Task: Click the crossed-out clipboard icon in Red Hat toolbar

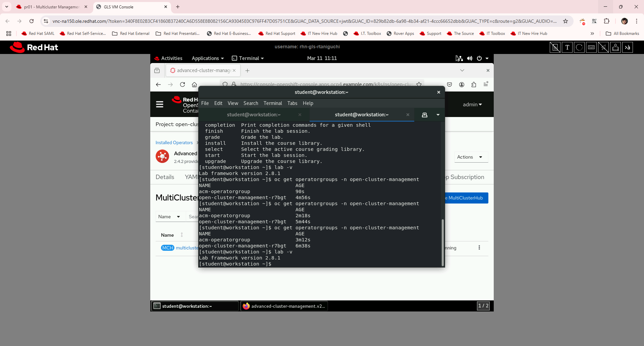Action: coord(555,47)
